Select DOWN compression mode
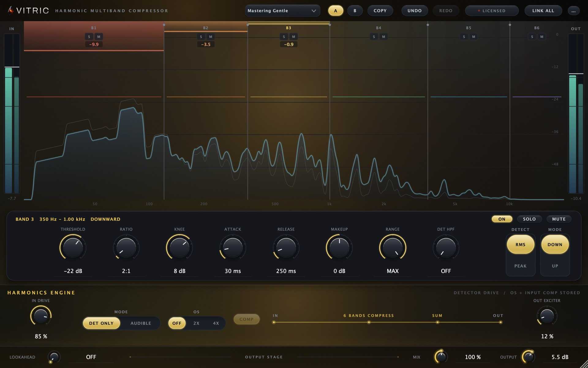Screen dimensions: 588x368 (x=555, y=245)
